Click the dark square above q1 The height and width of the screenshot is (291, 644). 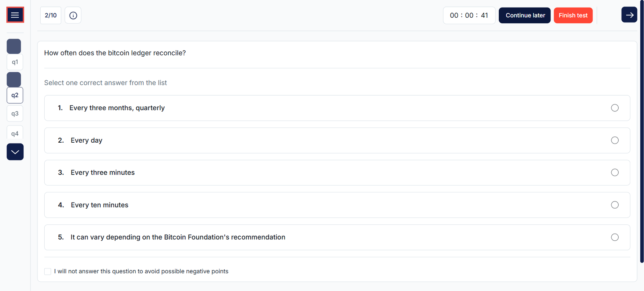coord(14,46)
